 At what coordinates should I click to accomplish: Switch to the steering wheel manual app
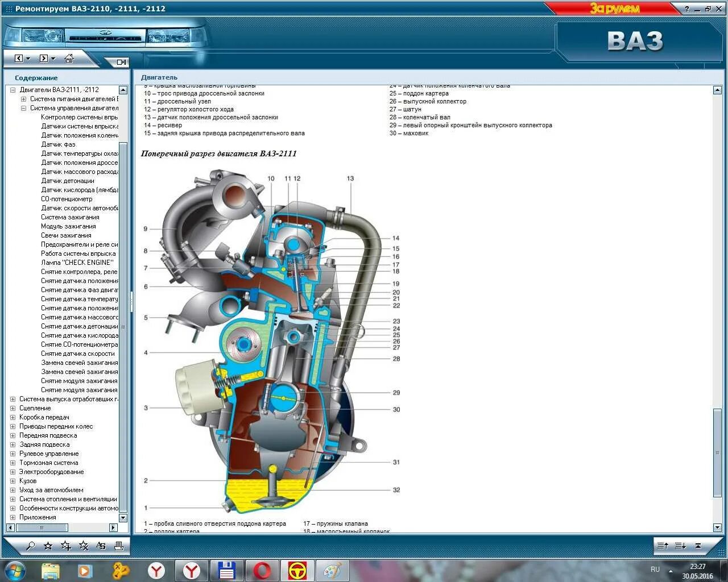297,570
